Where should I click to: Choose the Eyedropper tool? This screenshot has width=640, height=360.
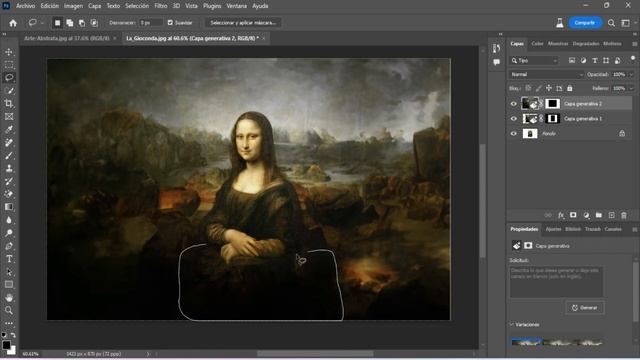point(9,129)
